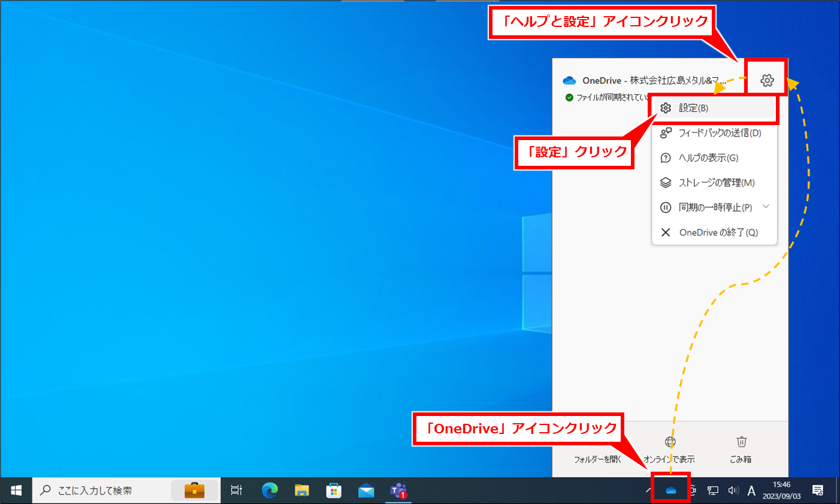840x504 pixels.
Task: Select ストレージの管理(M) menu item
Action: pos(714,183)
